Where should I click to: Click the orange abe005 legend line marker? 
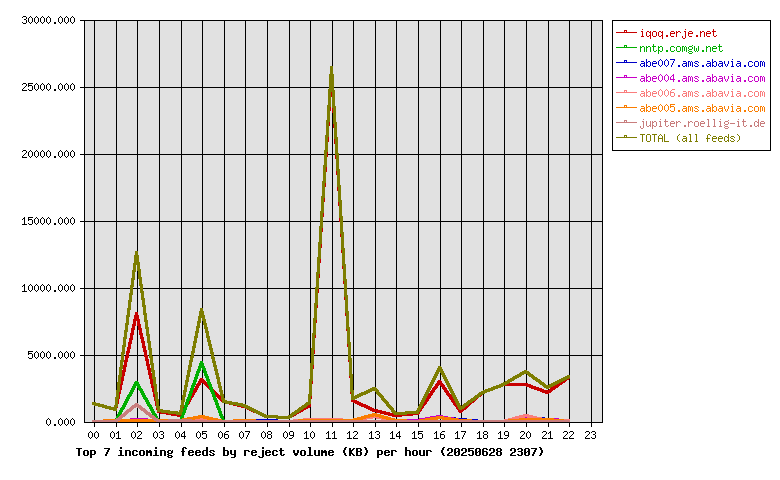[x=626, y=107]
